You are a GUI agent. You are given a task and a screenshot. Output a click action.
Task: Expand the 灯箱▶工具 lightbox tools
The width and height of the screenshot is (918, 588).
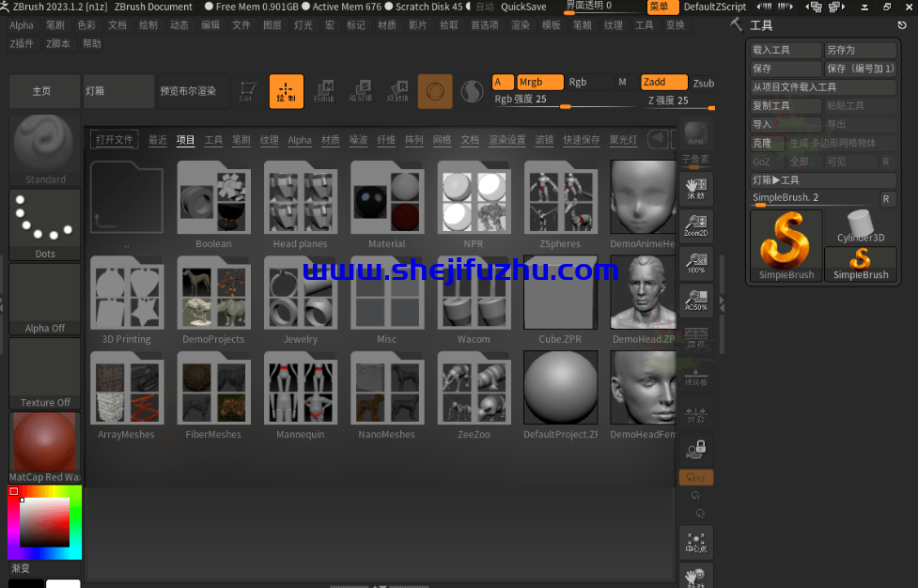[x=823, y=180]
